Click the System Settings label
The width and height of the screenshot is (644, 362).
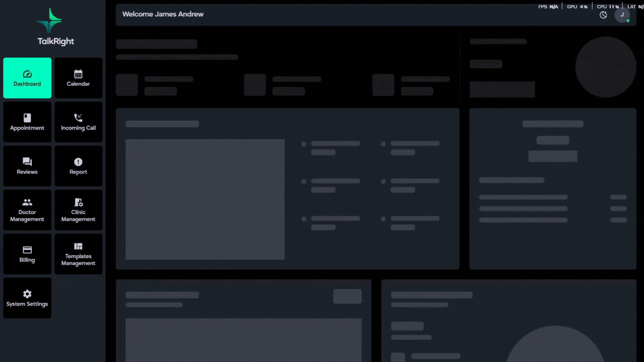[x=27, y=304]
